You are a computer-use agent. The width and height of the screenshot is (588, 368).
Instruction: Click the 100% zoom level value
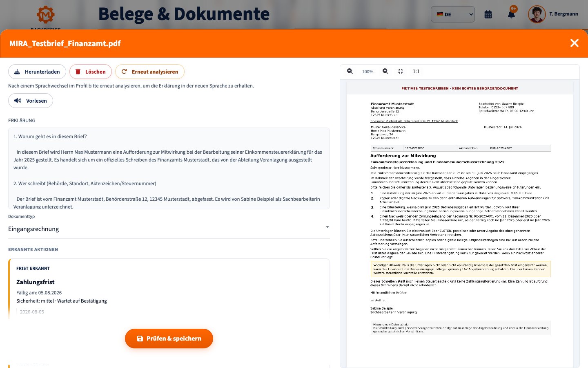click(x=367, y=72)
